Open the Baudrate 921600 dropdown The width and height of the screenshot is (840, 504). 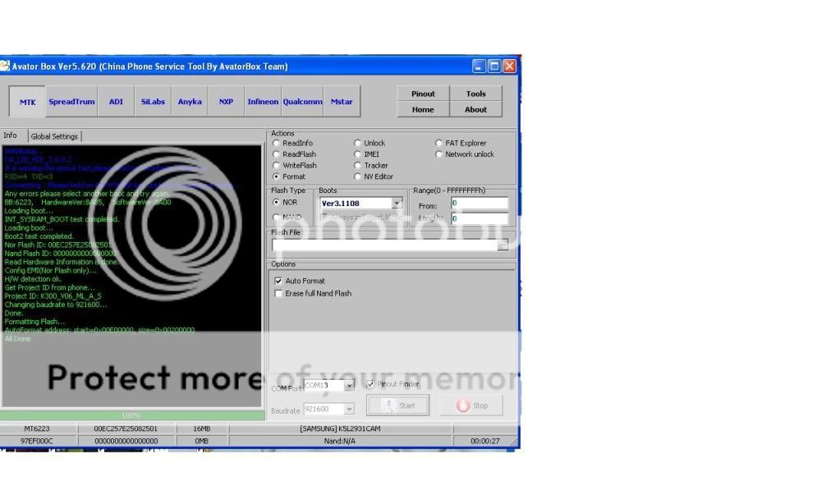pyautogui.click(x=349, y=410)
